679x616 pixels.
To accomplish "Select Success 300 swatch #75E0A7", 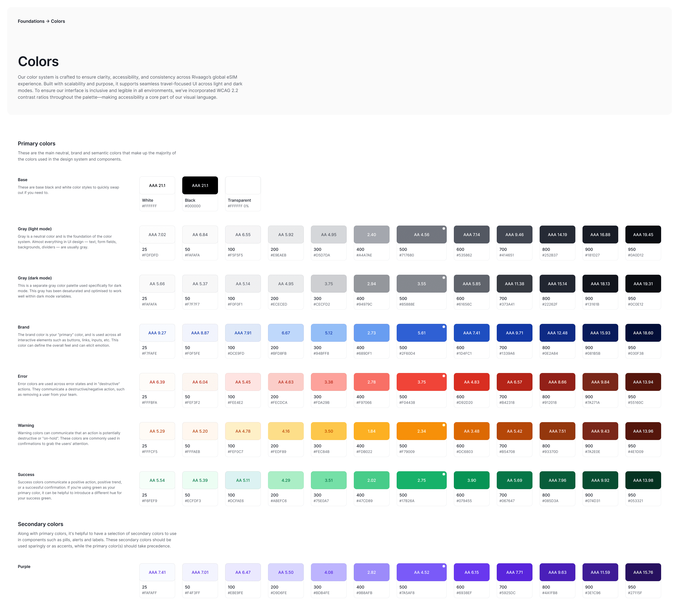I will click(x=328, y=480).
